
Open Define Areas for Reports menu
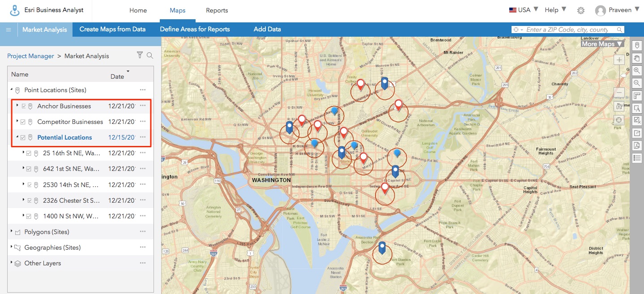click(195, 30)
